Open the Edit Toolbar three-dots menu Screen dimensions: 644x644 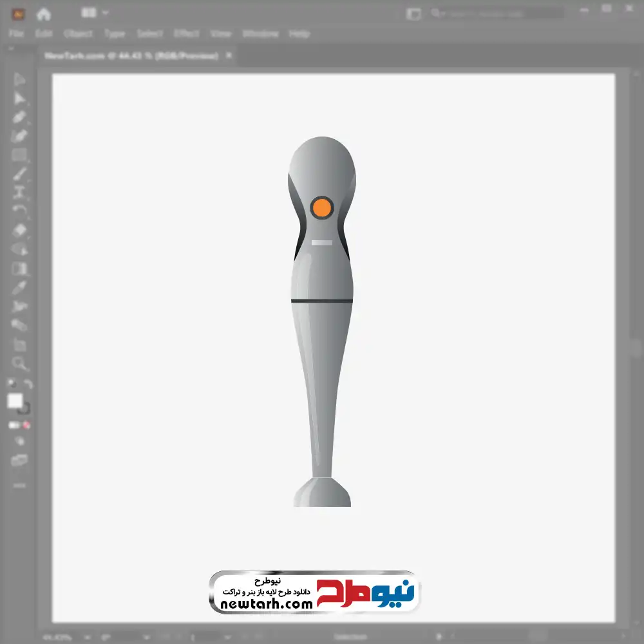pos(19,485)
